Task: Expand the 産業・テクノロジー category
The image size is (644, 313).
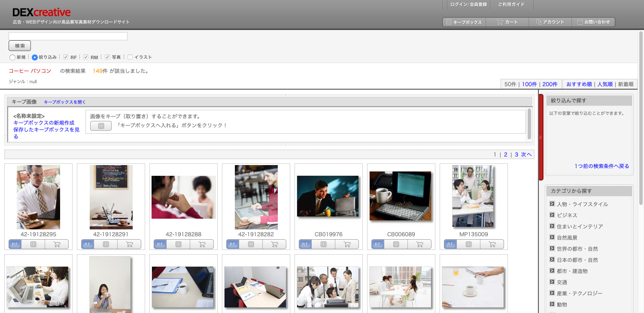Action: [x=552, y=293]
